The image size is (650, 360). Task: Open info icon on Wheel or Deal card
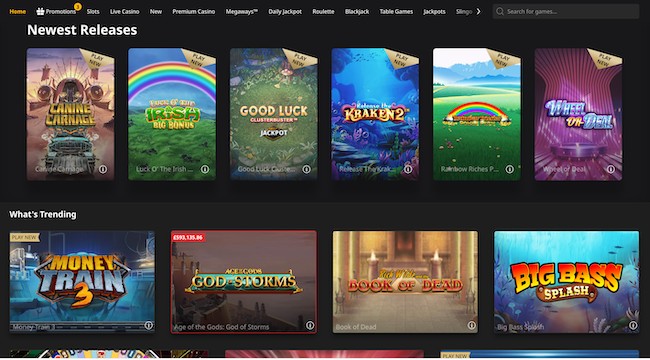point(611,169)
